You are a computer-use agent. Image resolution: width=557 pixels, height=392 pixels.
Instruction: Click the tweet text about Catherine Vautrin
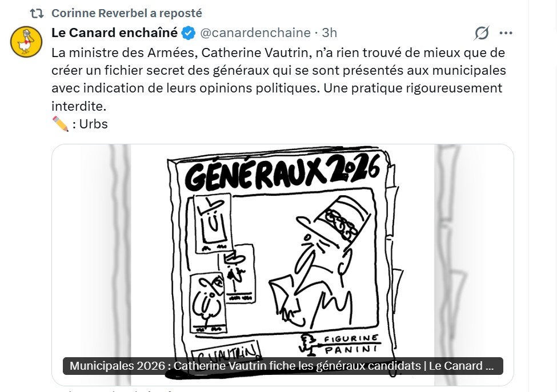pos(279,79)
